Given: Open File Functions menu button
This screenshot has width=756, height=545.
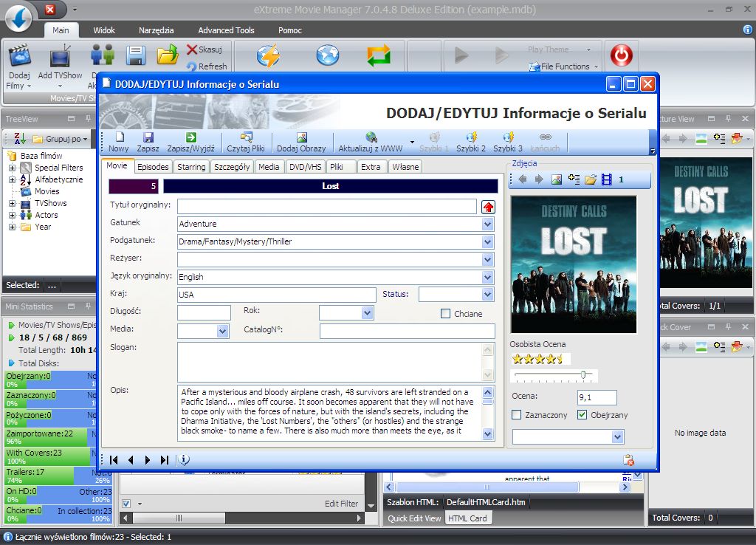Looking at the screenshot, I should coord(563,66).
